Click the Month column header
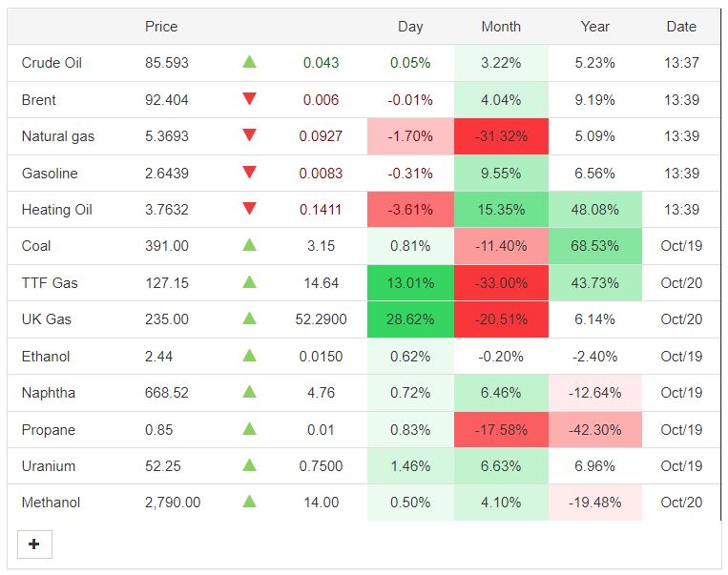Image resolution: width=728 pixels, height=575 pixels. click(501, 27)
